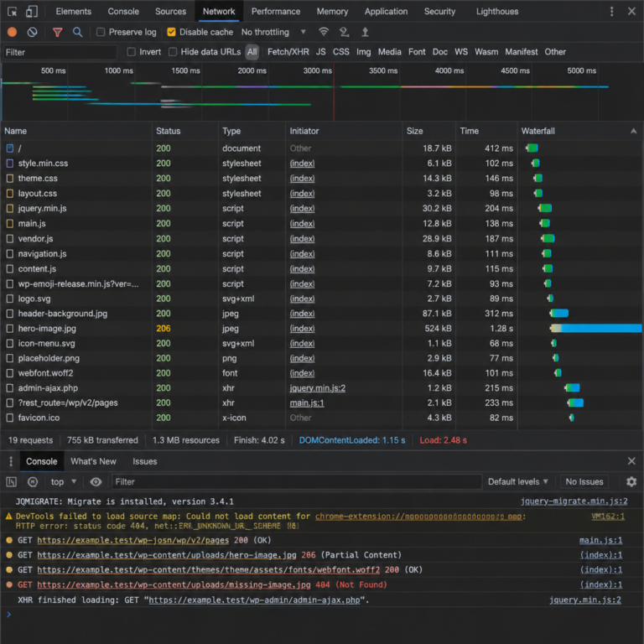
Task: Filter requests by Font type
Action: [x=417, y=52]
